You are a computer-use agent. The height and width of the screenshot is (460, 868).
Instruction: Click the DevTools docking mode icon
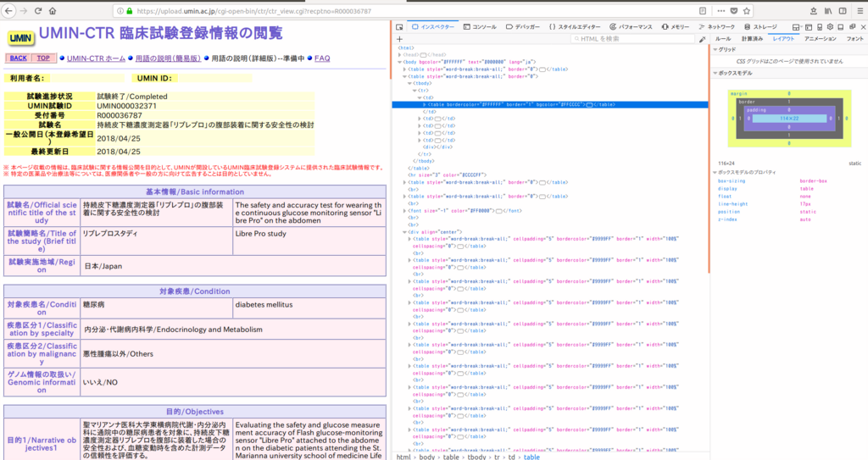click(840, 26)
